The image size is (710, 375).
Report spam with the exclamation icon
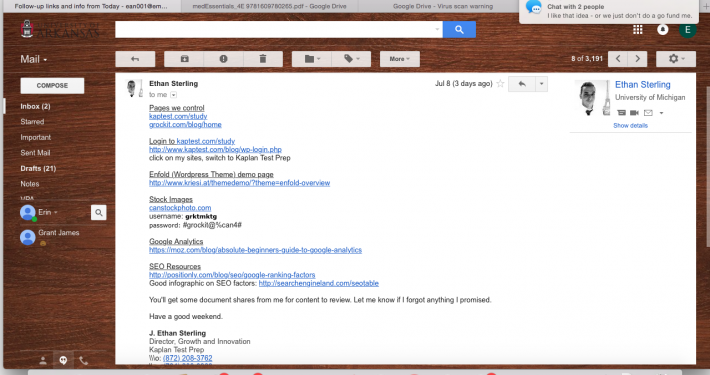(223, 59)
